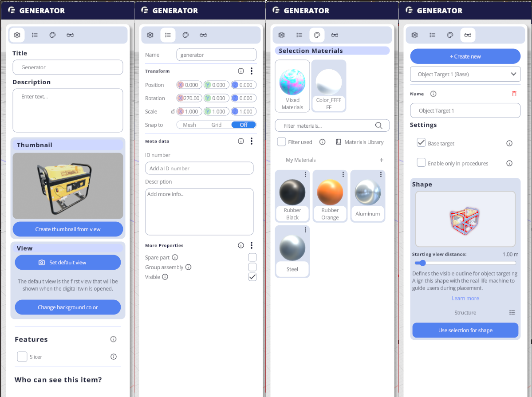
Task: Open the palette tab above the Title field
Action: (52, 35)
